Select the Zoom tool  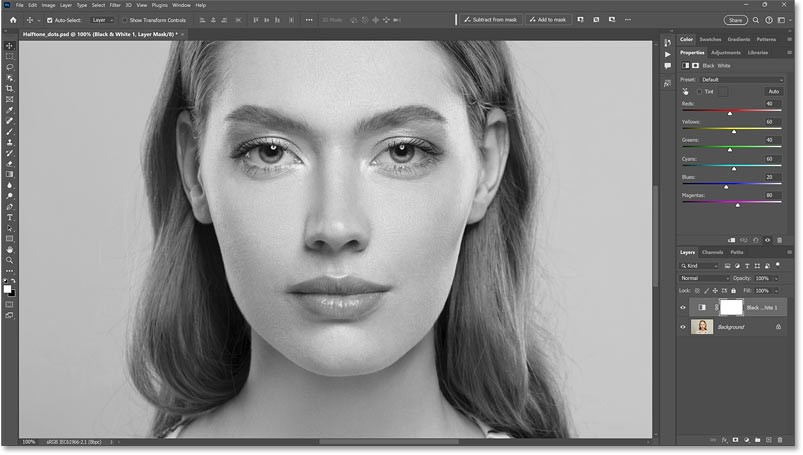coord(9,259)
